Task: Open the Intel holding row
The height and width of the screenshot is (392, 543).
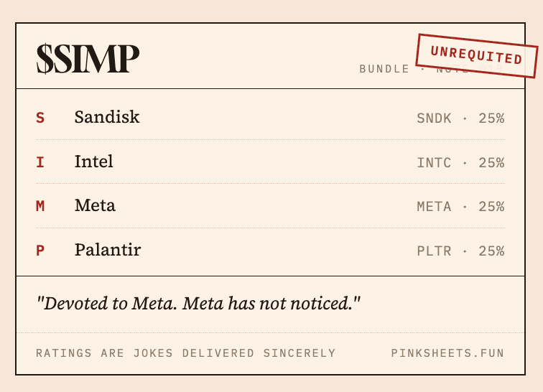Action: [x=270, y=162]
